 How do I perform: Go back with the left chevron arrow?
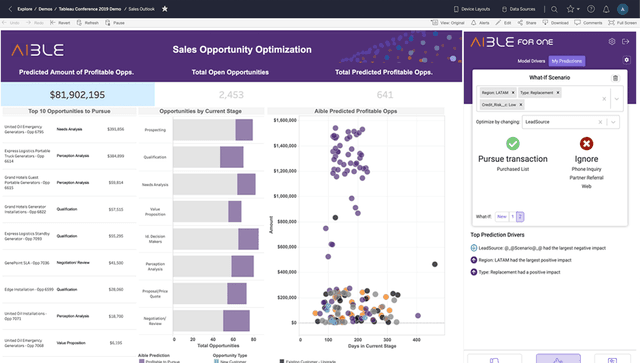click(10, 9)
